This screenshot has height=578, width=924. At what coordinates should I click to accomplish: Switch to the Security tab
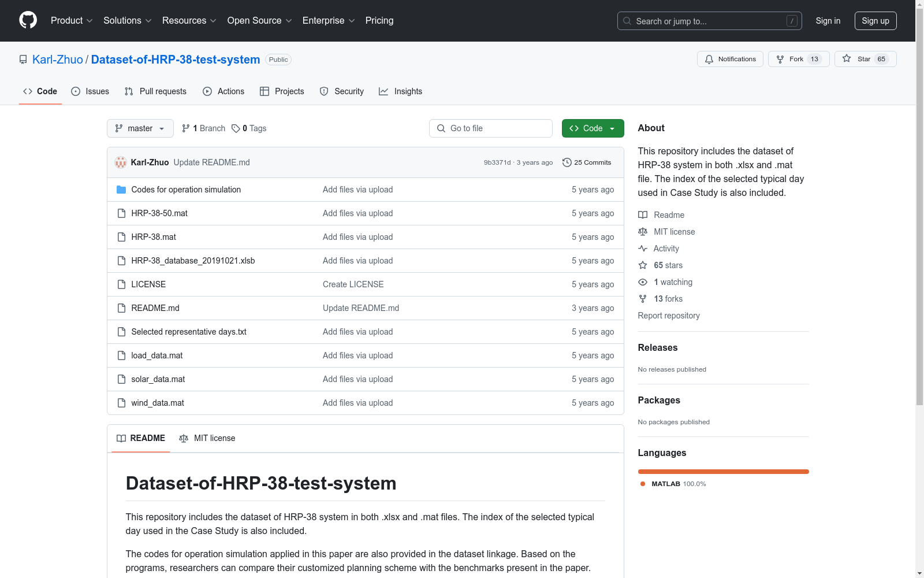click(342, 91)
